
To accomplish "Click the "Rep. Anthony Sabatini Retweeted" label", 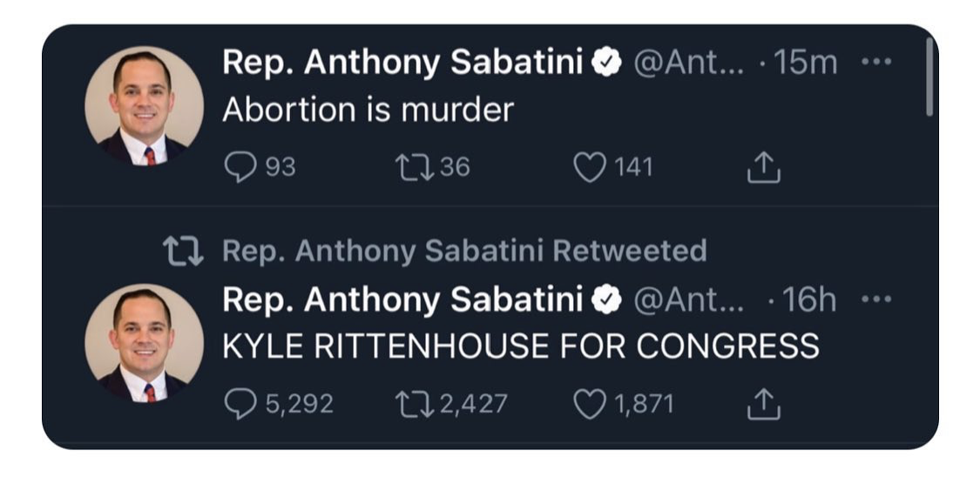I will (464, 252).
